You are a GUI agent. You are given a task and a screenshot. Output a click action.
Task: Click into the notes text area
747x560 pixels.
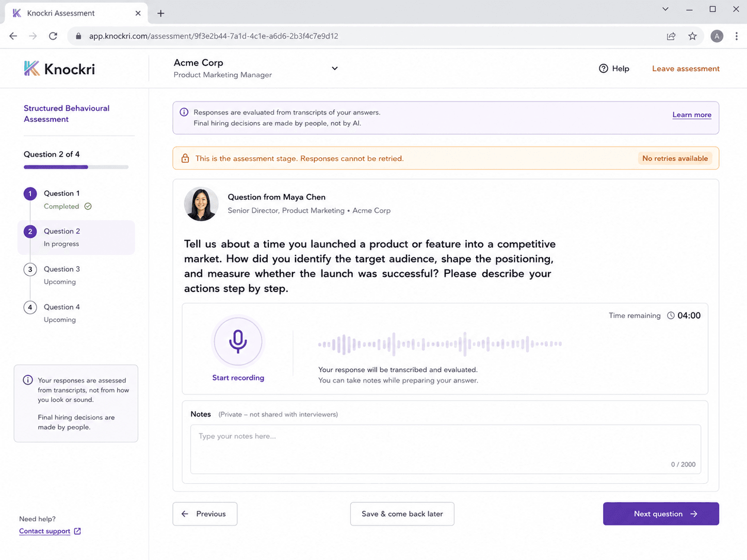[x=446, y=449]
